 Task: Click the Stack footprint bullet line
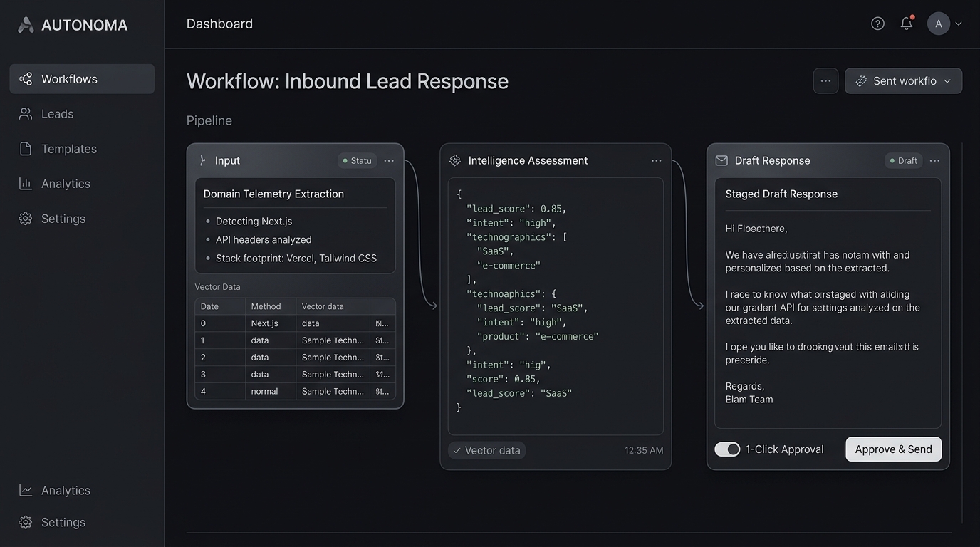[x=296, y=259]
